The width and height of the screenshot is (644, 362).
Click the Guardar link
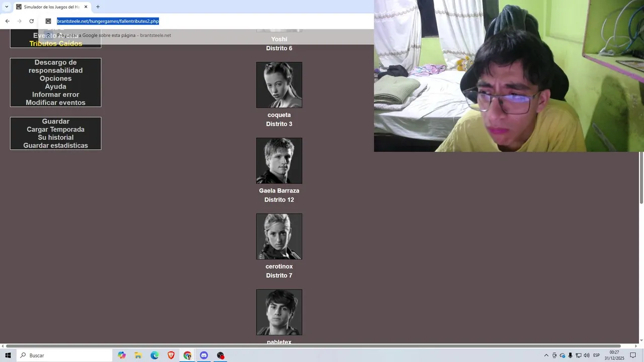55,122
